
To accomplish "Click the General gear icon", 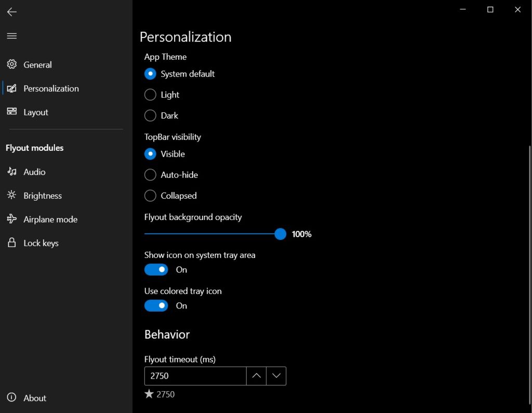I will [11, 64].
